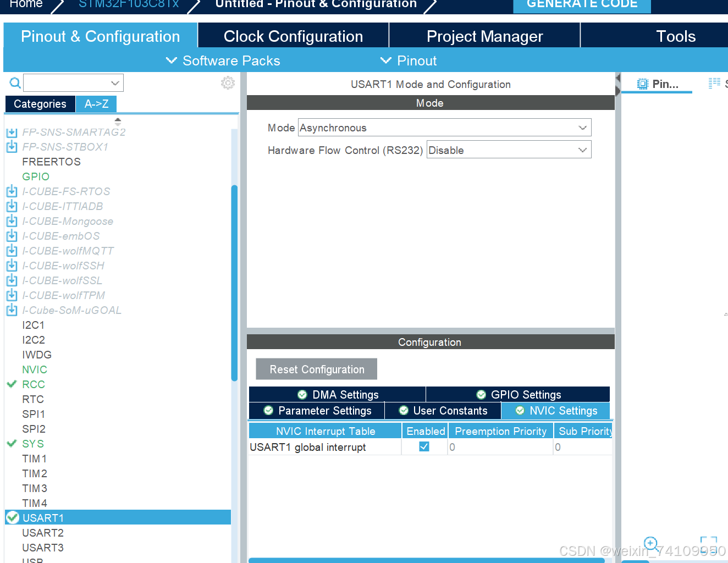The image size is (728, 563).
Task: Select the Categories tab
Action: tap(40, 104)
